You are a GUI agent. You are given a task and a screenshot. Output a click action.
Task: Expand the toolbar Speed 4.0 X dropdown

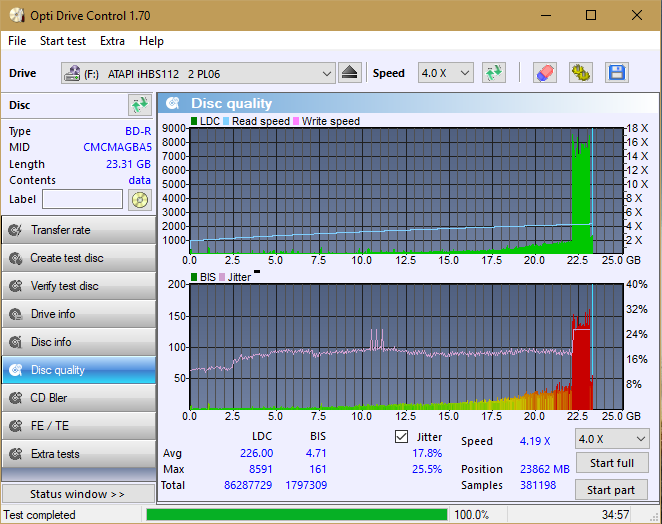(x=446, y=73)
